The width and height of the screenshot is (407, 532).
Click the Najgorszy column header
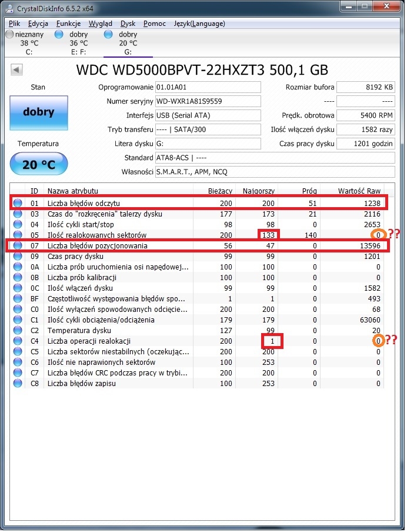point(256,191)
